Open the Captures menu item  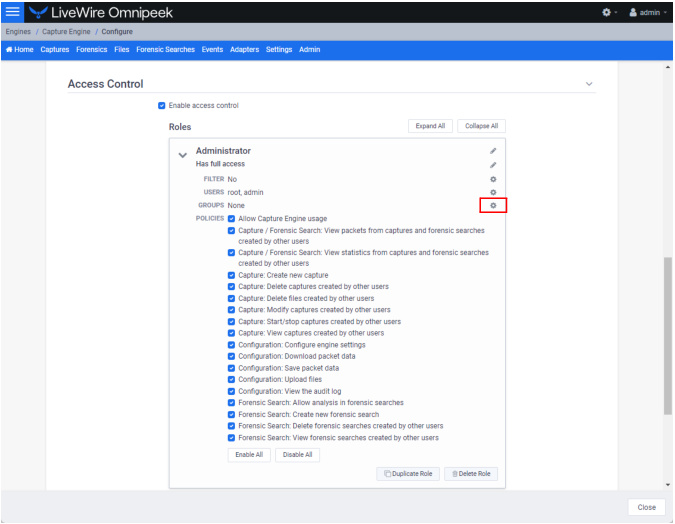click(x=55, y=50)
